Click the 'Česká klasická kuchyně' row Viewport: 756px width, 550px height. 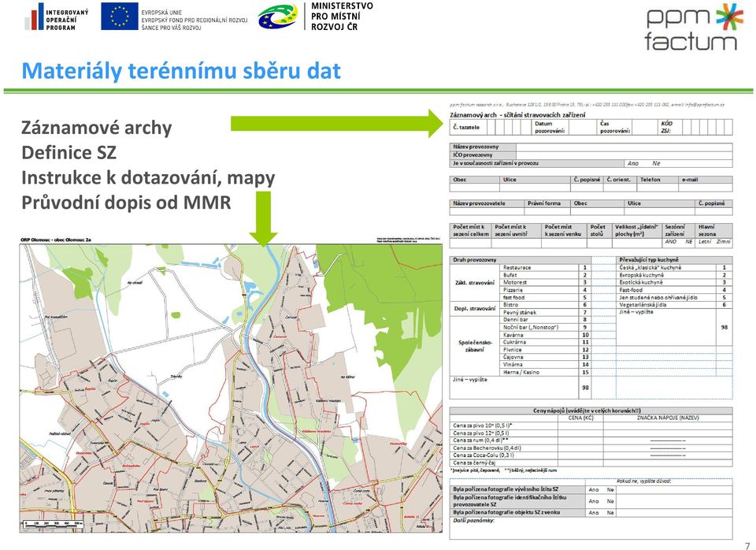675,267
